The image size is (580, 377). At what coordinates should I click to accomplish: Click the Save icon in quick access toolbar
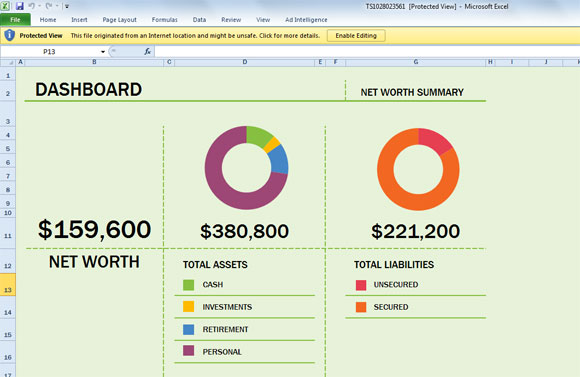point(19,6)
